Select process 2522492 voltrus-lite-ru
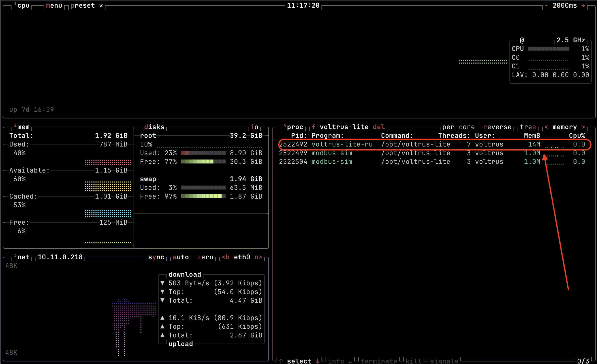This screenshot has height=364, width=597. pyautogui.click(x=432, y=144)
